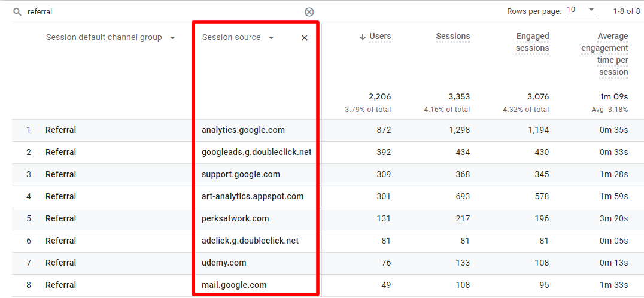Click the 693 sessions value

point(463,197)
